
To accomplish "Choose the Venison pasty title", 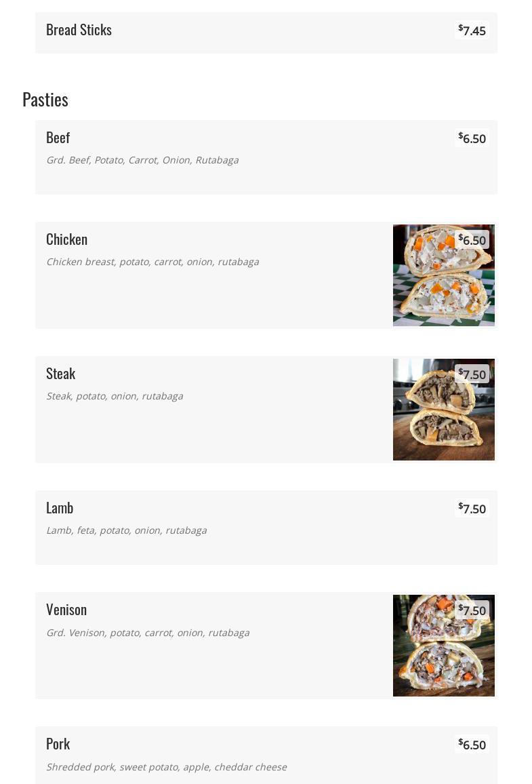I will pos(66,610).
